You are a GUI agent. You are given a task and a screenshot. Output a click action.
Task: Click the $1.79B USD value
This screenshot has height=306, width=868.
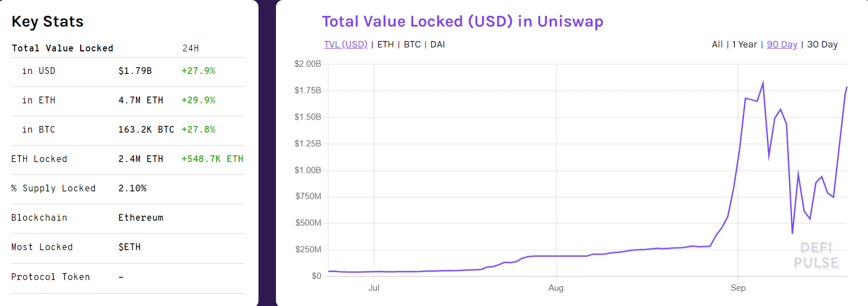pyautogui.click(x=135, y=71)
